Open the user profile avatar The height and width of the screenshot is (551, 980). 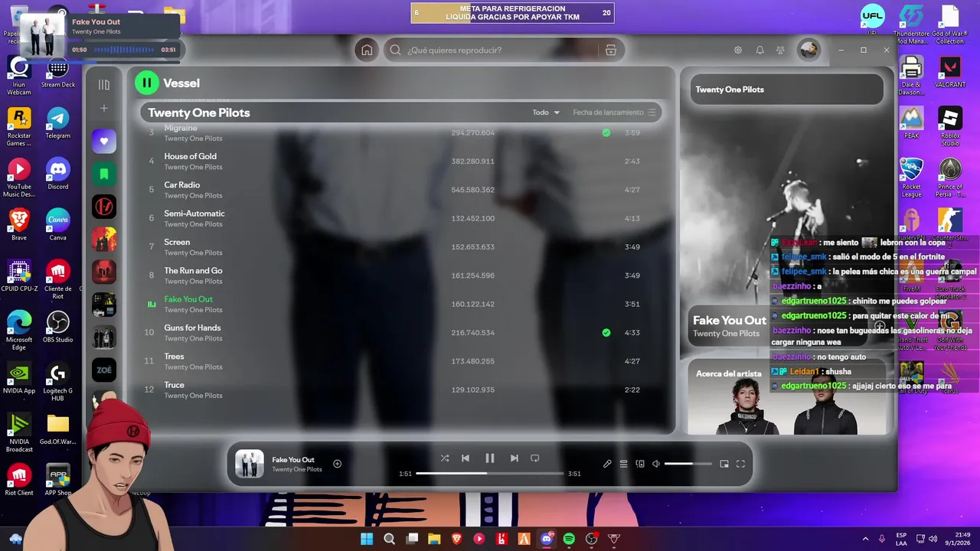(x=808, y=50)
